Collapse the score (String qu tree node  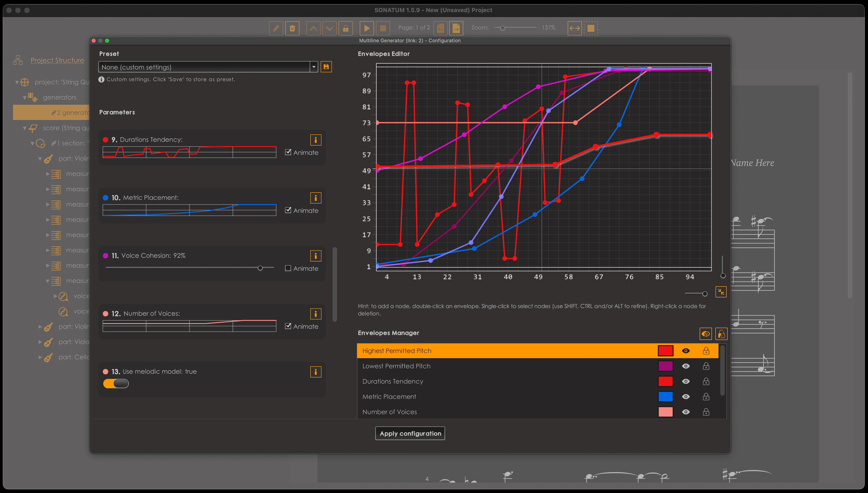point(25,128)
